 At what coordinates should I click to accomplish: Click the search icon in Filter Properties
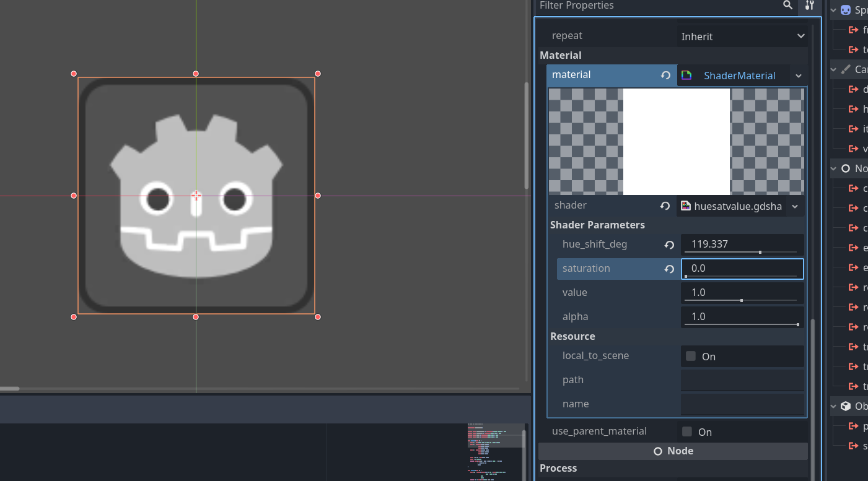787,5
